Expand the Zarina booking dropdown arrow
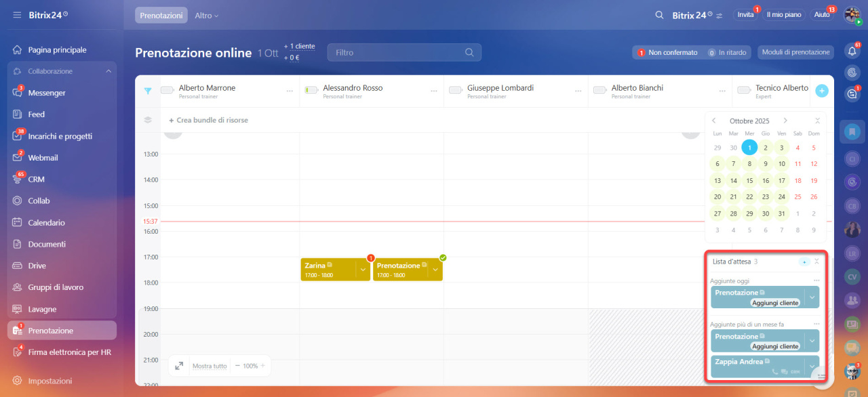The image size is (868, 397). pyautogui.click(x=363, y=270)
